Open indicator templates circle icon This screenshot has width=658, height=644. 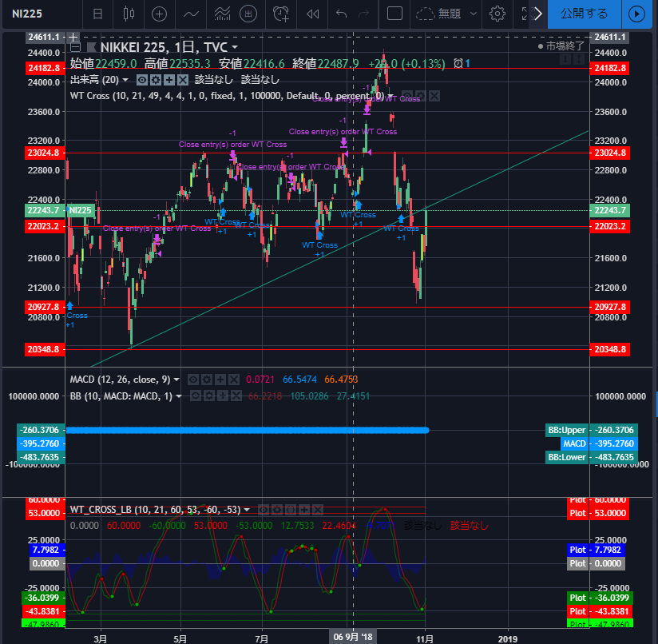248,14
